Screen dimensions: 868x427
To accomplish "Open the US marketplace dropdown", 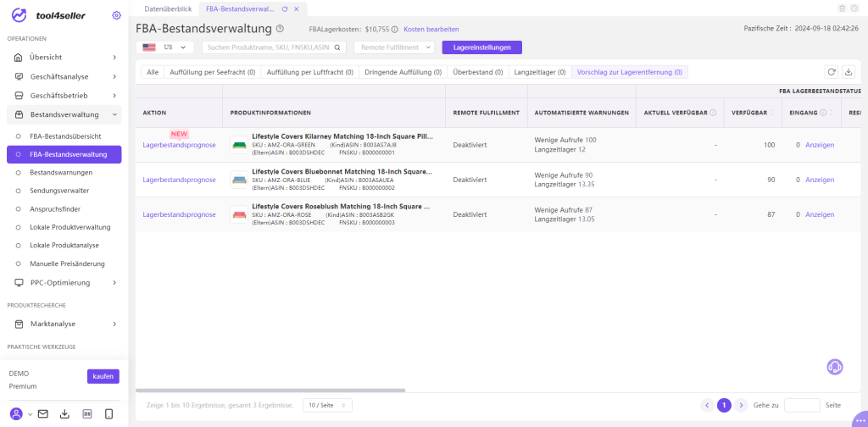I will [x=165, y=47].
